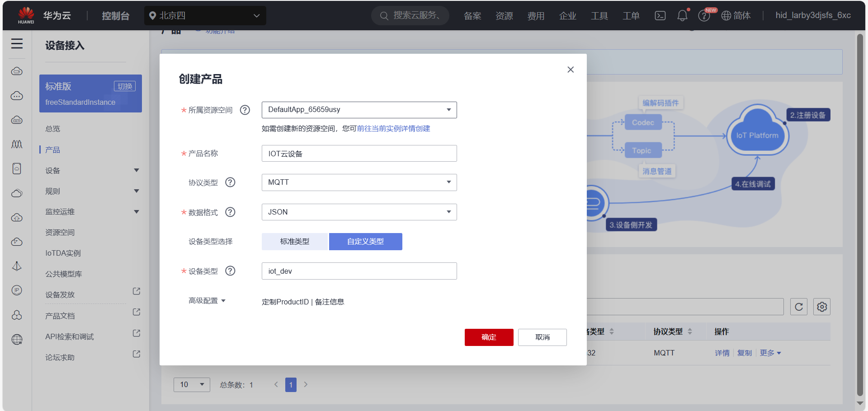Confirm with the red 确定 button

(489, 337)
